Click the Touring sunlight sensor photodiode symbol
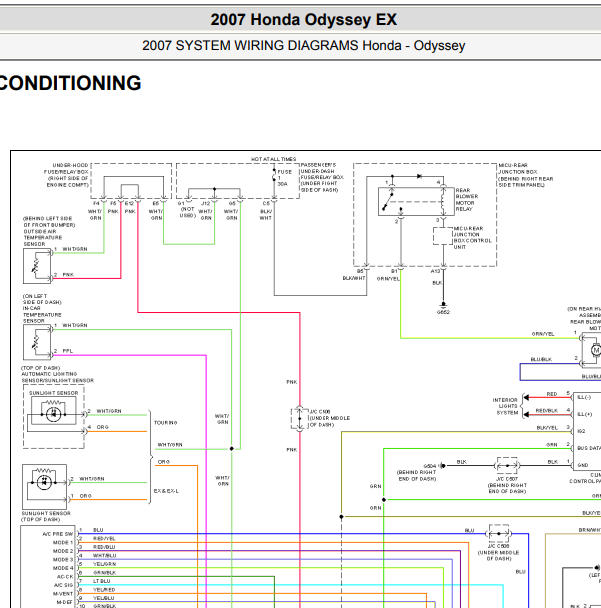This screenshot has width=601, height=608. 54,414
